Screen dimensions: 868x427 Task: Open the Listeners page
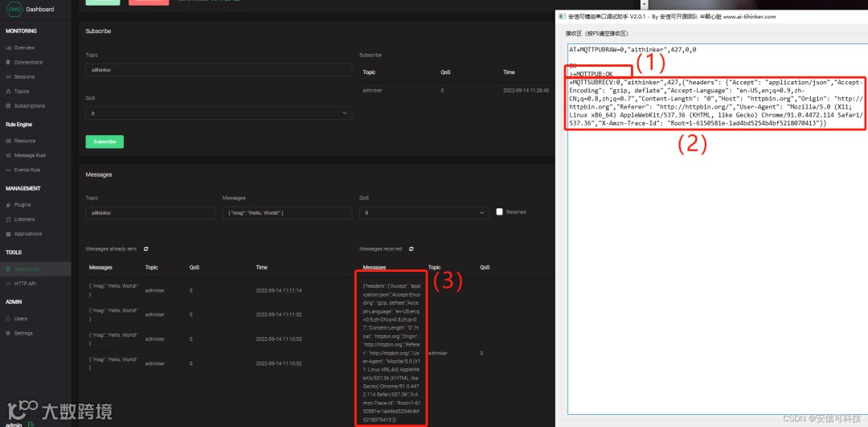click(24, 220)
